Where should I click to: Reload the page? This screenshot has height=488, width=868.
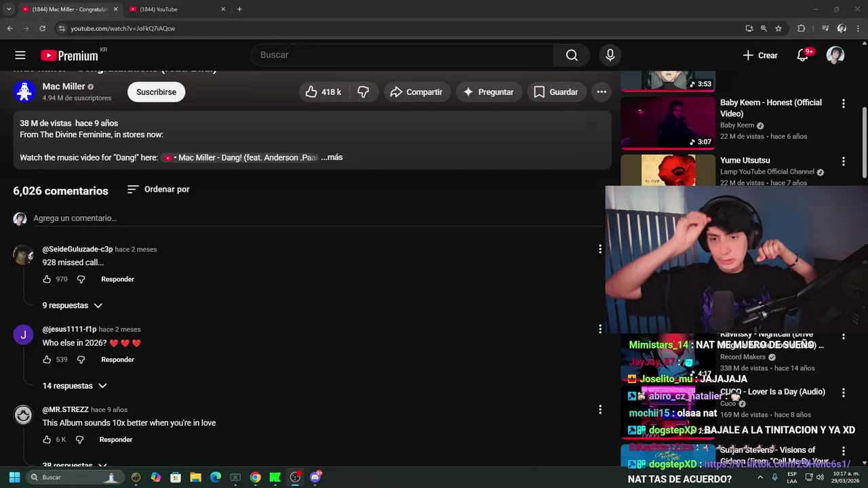click(x=42, y=28)
